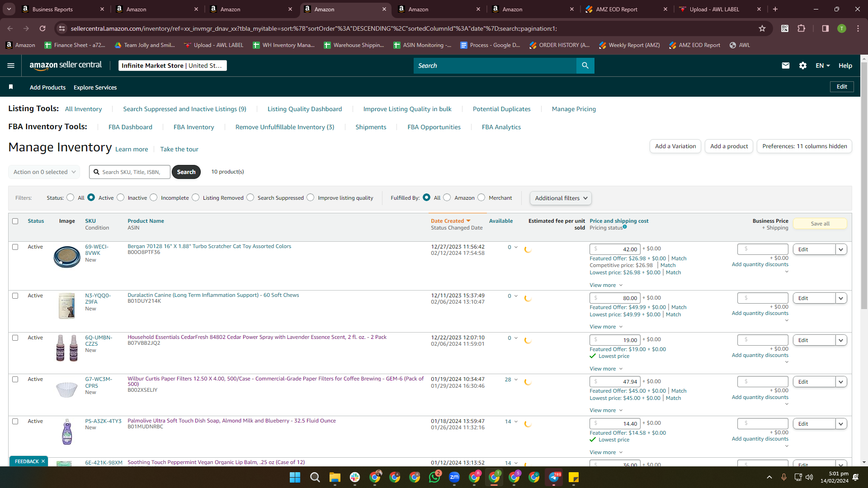868x488 pixels.
Task: Click the site information icon in address bar
Action: coord(62,28)
